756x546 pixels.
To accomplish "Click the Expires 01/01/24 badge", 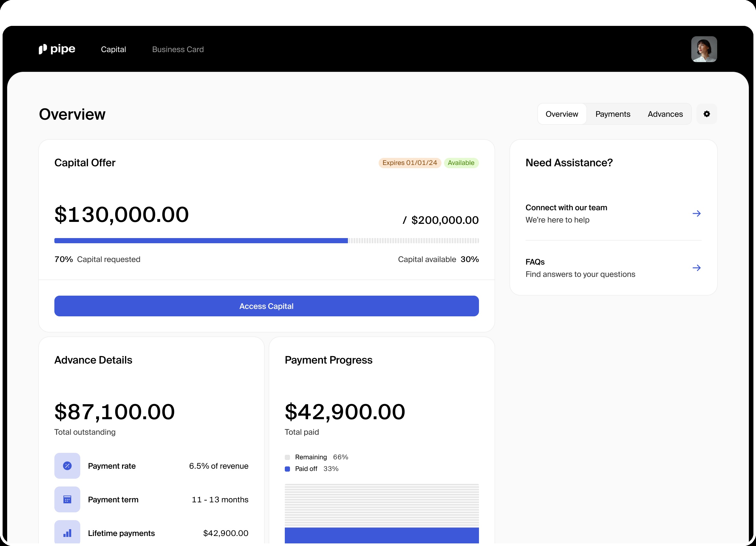I will tap(410, 163).
